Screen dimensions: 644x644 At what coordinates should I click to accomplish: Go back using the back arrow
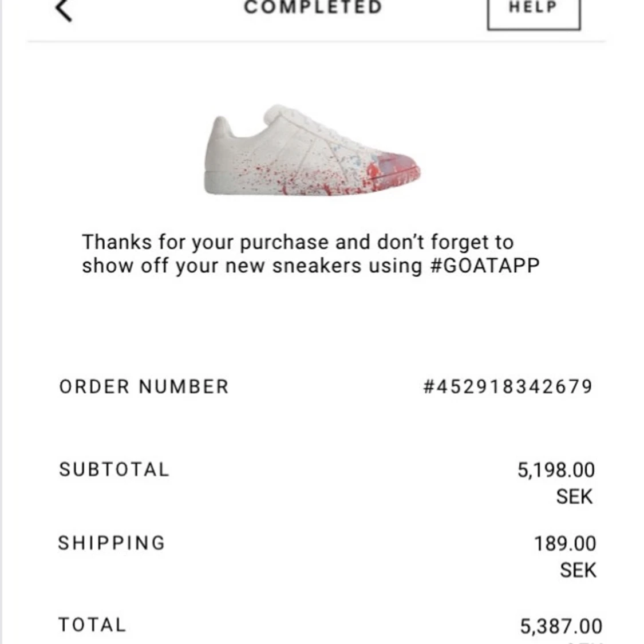[x=64, y=9]
